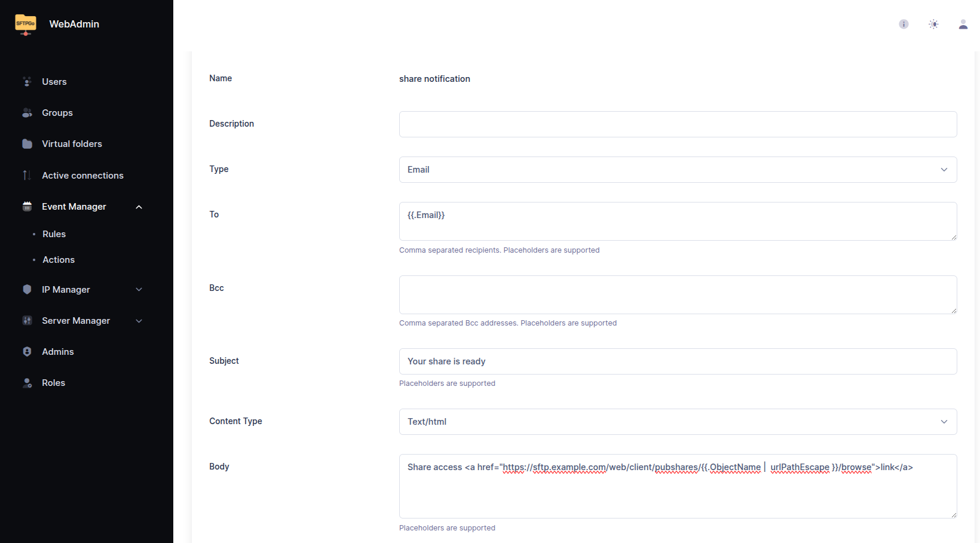
Task: Open Actions under Event Manager
Action: (x=59, y=260)
